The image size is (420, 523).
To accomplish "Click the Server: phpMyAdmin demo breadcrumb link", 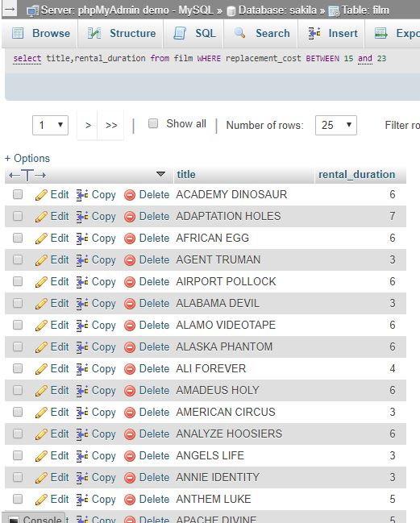I will pos(127,10).
